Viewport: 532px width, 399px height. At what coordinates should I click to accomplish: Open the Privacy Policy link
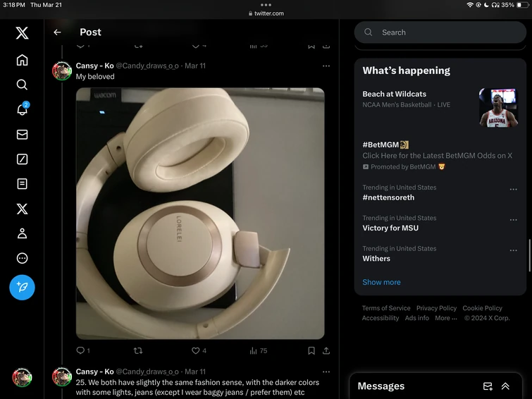pos(436,308)
